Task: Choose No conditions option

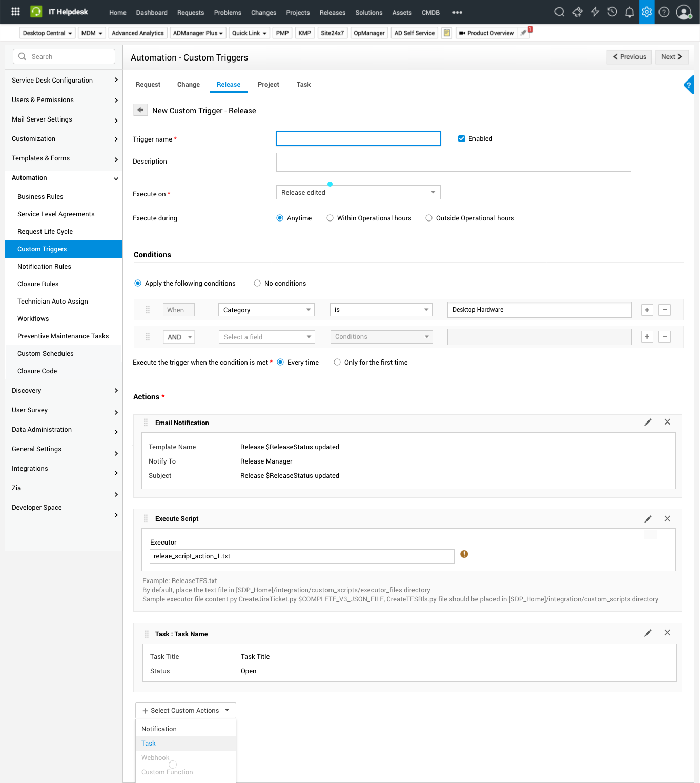Action: pos(257,283)
